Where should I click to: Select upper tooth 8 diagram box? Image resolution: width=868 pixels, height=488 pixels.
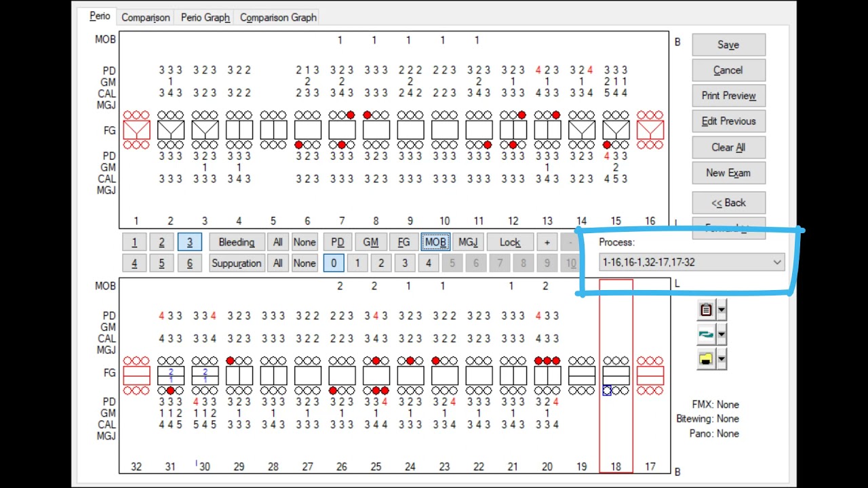pos(376,130)
